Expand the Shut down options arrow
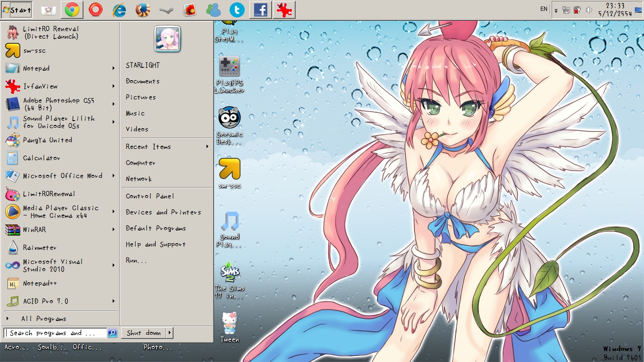 (x=170, y=333)
